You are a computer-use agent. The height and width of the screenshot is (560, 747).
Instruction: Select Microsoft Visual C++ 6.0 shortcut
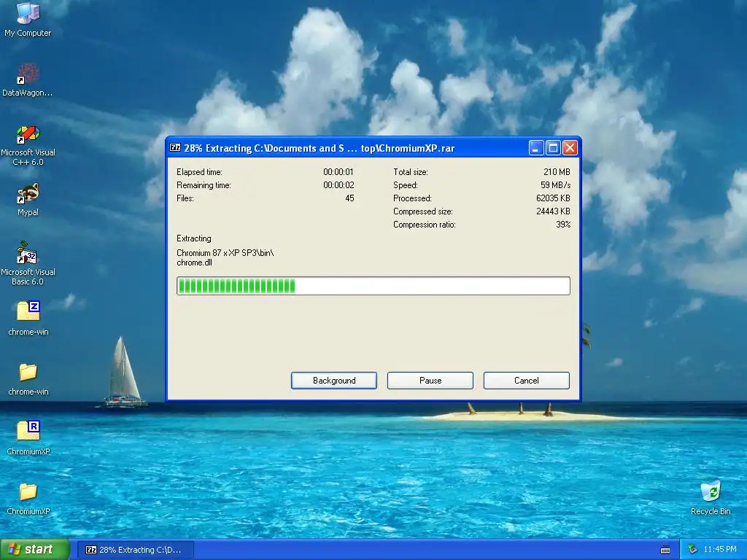tap(28, 133)
